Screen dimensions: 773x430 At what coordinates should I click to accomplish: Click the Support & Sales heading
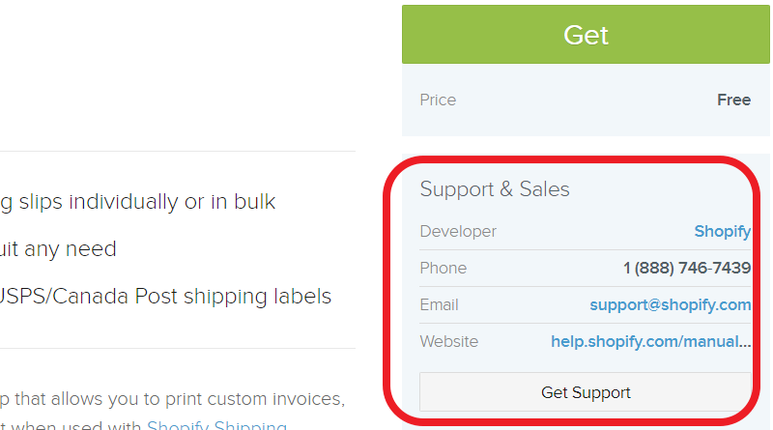[494, 189]
